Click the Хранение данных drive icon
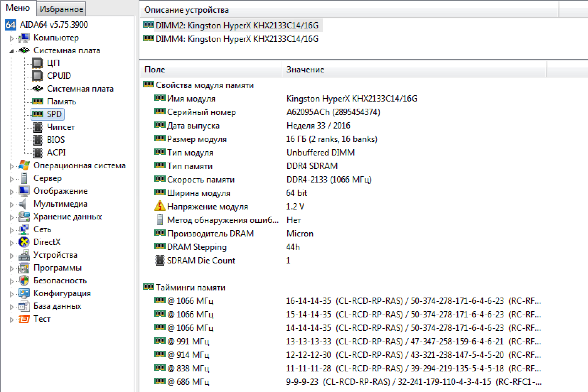This screenshot has height=392, width=588. click(x=24, y=217)
